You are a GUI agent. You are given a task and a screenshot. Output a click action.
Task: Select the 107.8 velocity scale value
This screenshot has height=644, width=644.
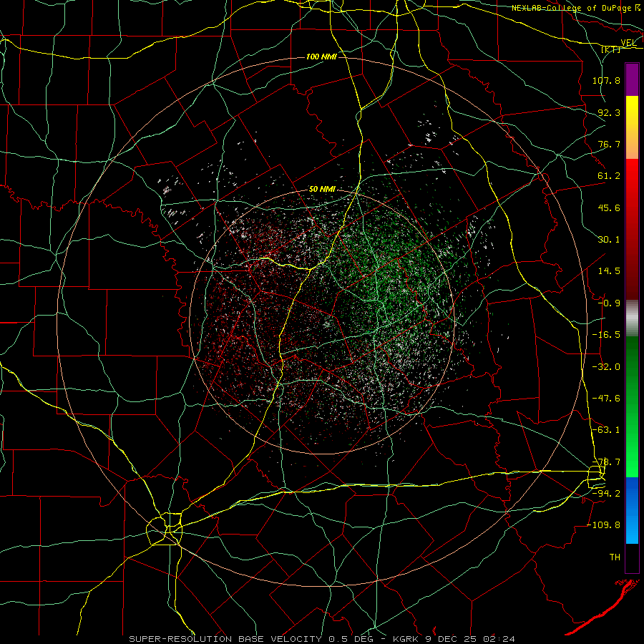point(606,80)
